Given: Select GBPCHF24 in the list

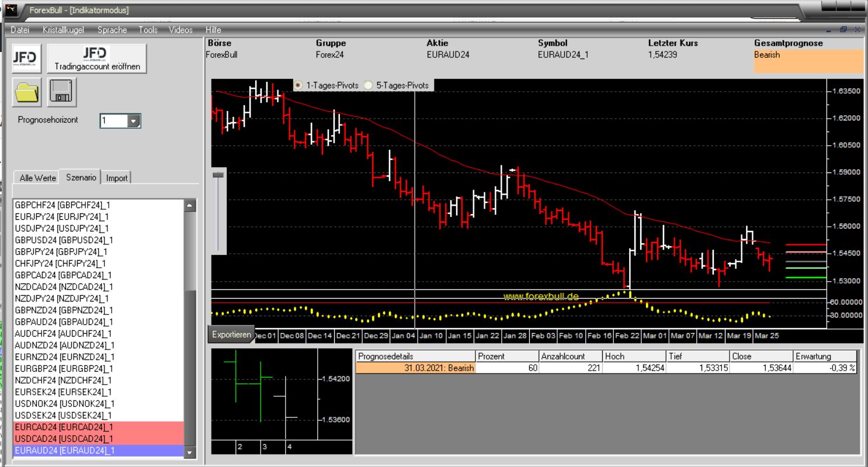Looking at the screenshot, I should tap(98, 205).
